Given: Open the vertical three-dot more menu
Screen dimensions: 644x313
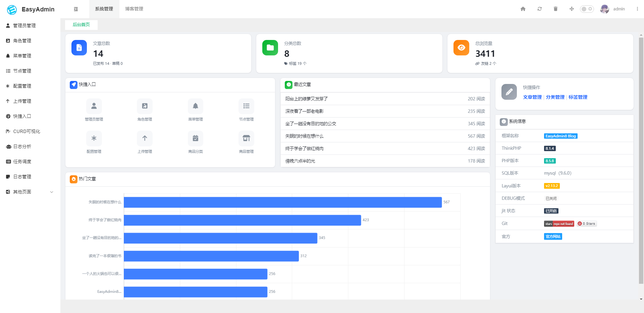Looking at the screenshot, I should click(x=637, y=9).
